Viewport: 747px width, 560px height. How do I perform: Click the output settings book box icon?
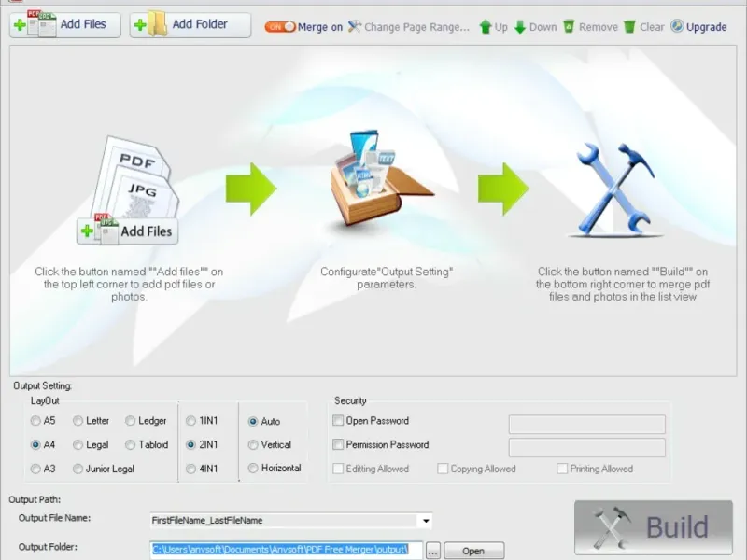point(381,179)
